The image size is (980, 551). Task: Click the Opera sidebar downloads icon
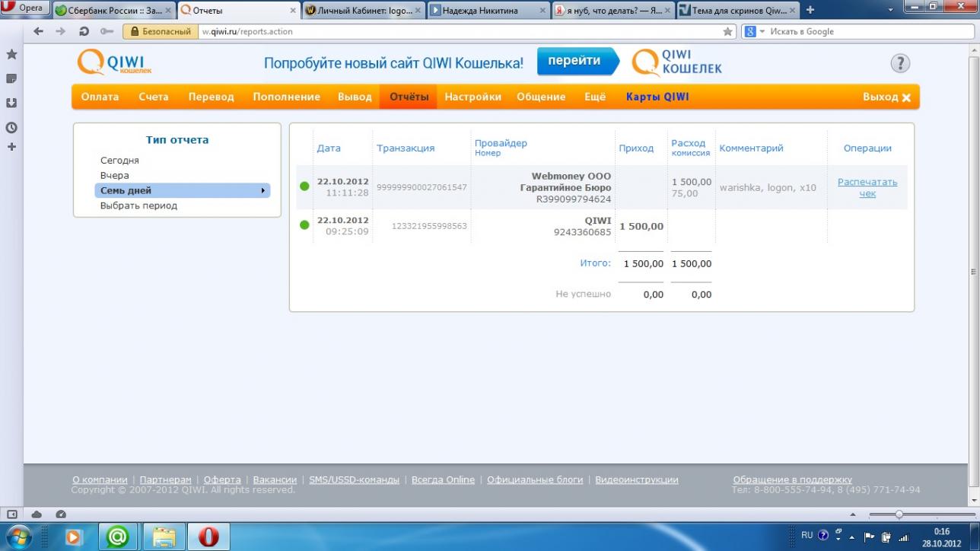pyautogui.click(x=11, y=103)
